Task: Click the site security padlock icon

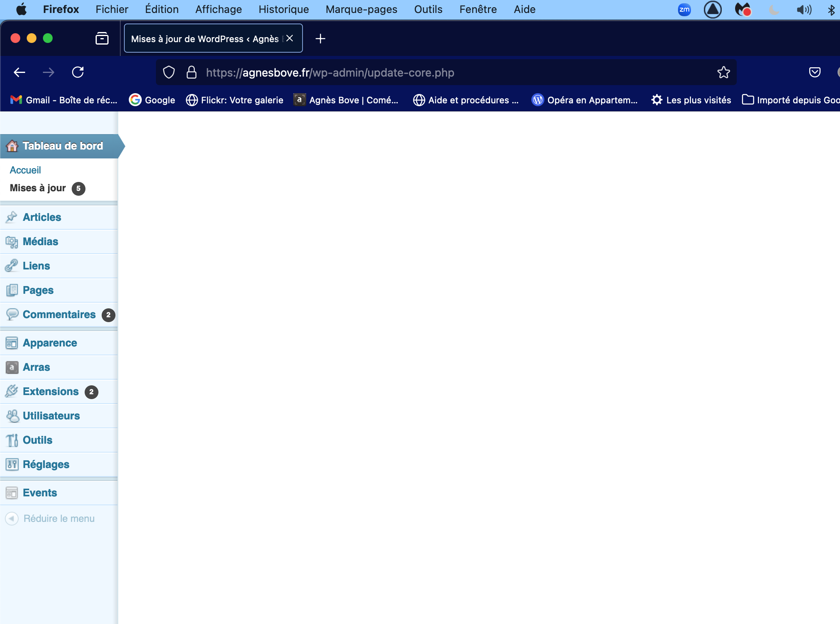Action: coord(191,73)
